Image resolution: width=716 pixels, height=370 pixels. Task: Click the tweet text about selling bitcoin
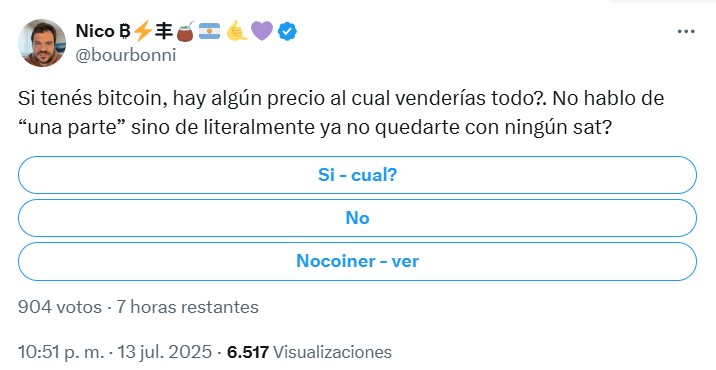pyautogui.click(x=341, y=113)
